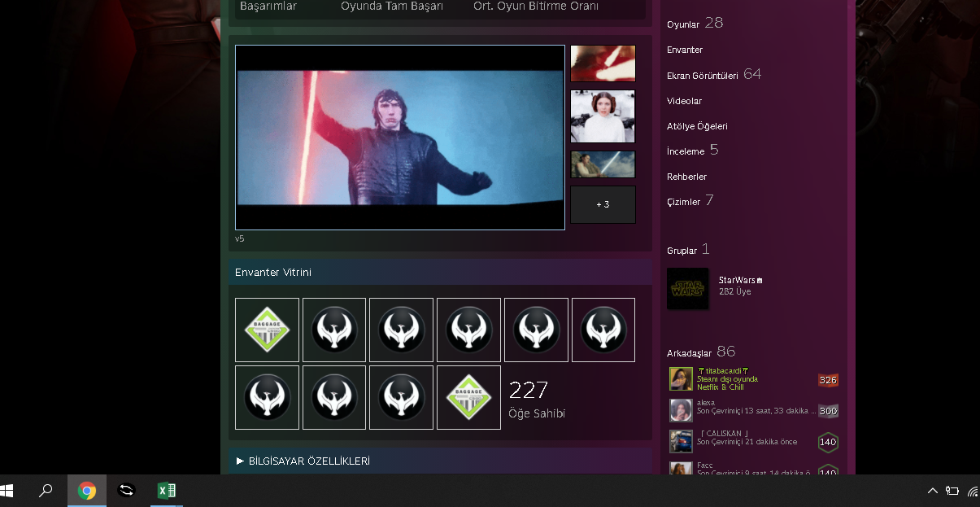The image size is (980, 507).
Task: Show hidden system tray icons
Action: pos(933,491)
